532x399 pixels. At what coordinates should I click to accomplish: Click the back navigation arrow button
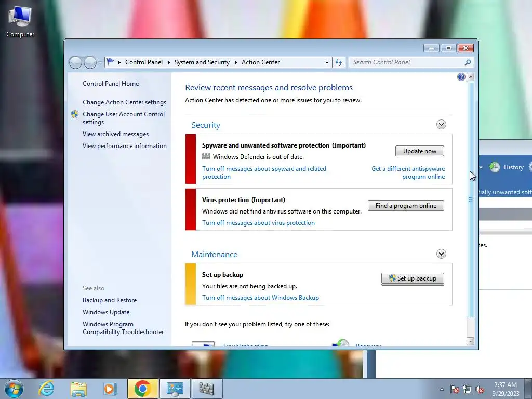point(75,62)
